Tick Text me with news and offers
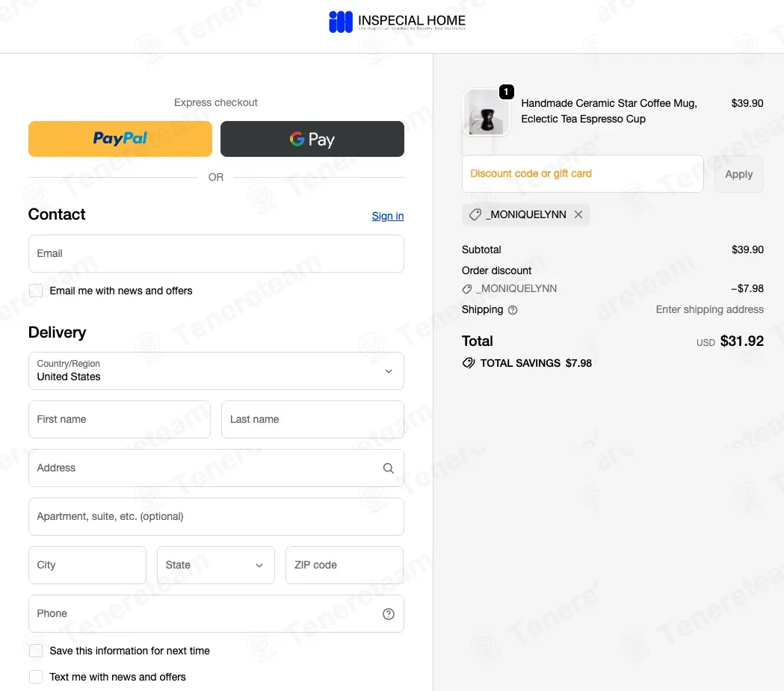 (x=36, y=677)
